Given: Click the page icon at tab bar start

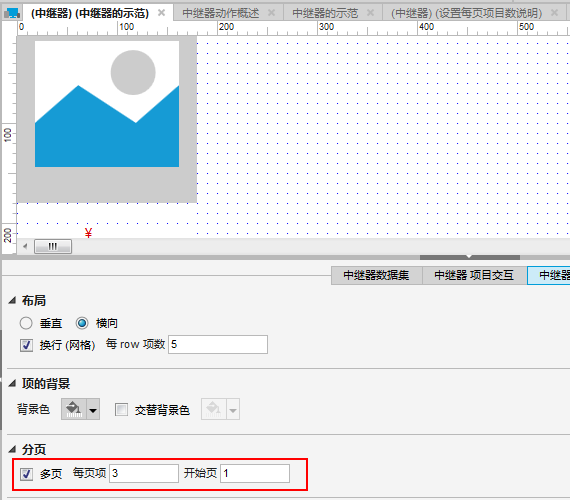Looking at the screenshot, I should click(12, 13).
